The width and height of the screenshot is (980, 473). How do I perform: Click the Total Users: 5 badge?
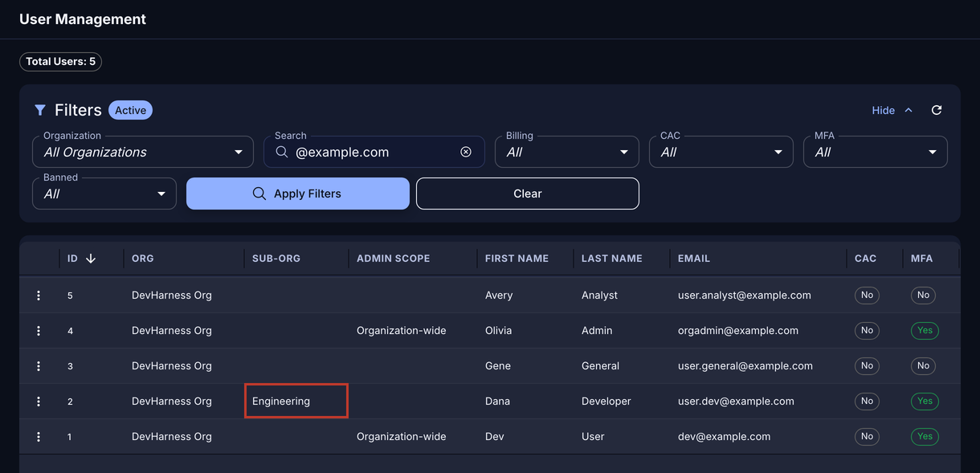pyautogui.click(x=60, y=62)
